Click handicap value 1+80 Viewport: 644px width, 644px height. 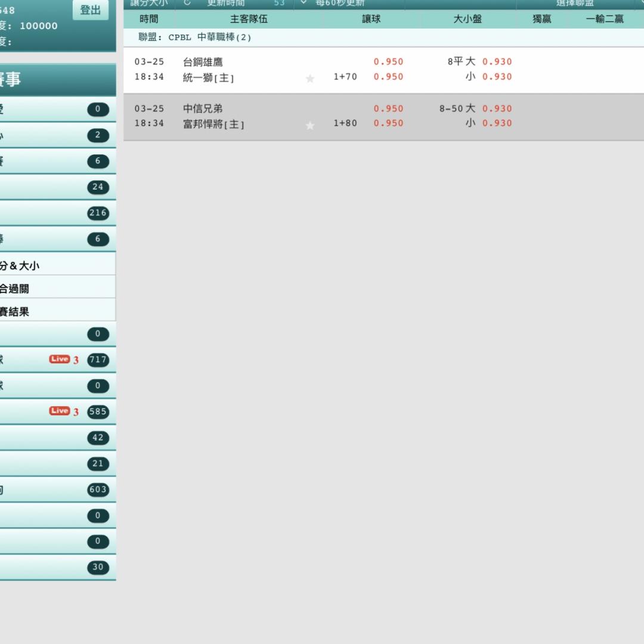(345, 123)
